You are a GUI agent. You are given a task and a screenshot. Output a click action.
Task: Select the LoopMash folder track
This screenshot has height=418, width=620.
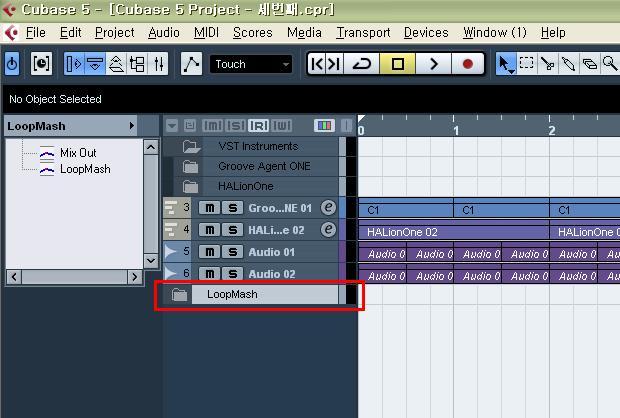pyautogui.click(x=252, y=295)
